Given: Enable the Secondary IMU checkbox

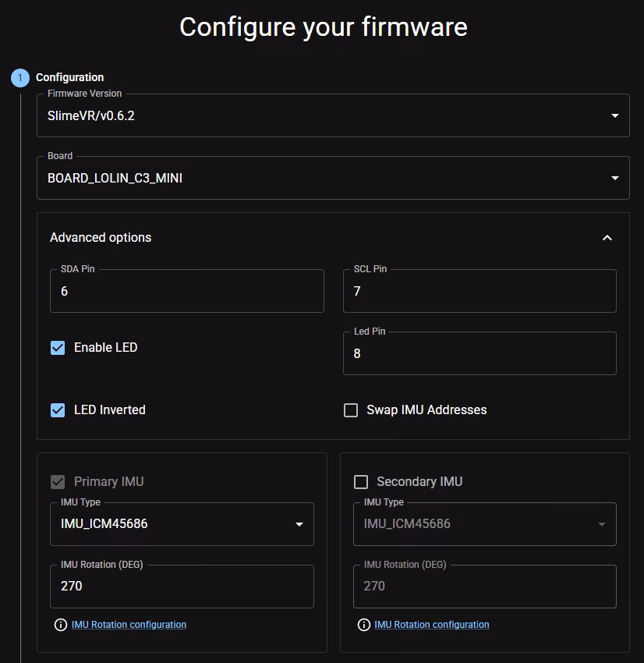Looking at the screenshot, I should point(361,482).
